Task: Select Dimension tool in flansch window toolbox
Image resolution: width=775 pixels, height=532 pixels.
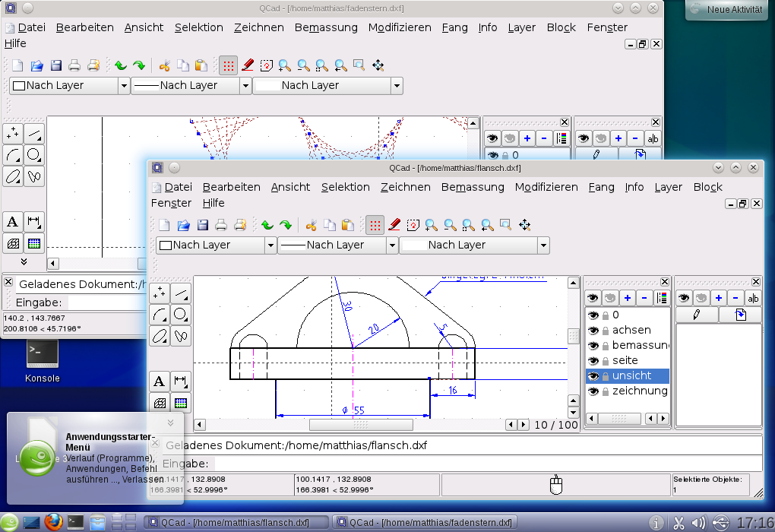Action: [181, 382]
